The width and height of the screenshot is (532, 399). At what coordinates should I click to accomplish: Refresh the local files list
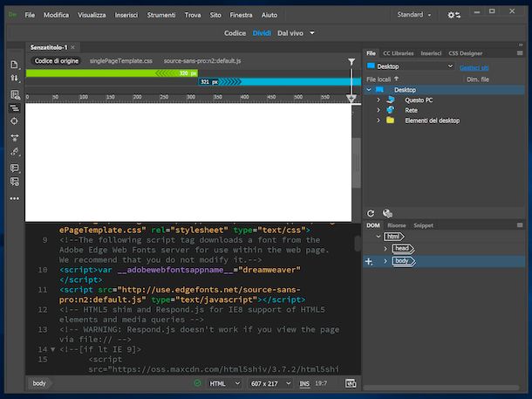(x=371, y=214)
